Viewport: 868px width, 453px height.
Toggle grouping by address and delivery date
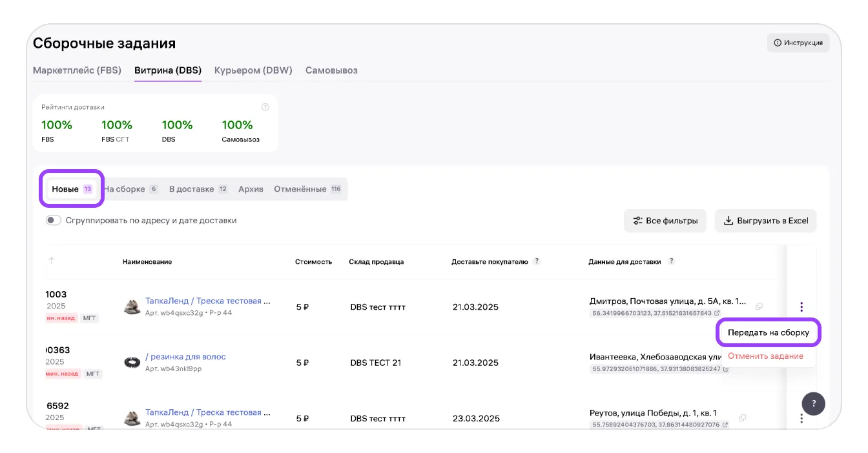[54, 221]
